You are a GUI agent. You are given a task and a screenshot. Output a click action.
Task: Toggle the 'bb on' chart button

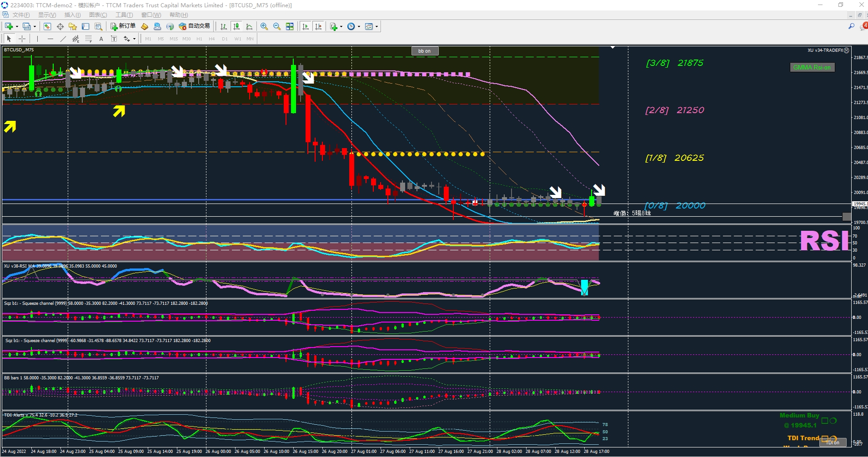(425, 51)
